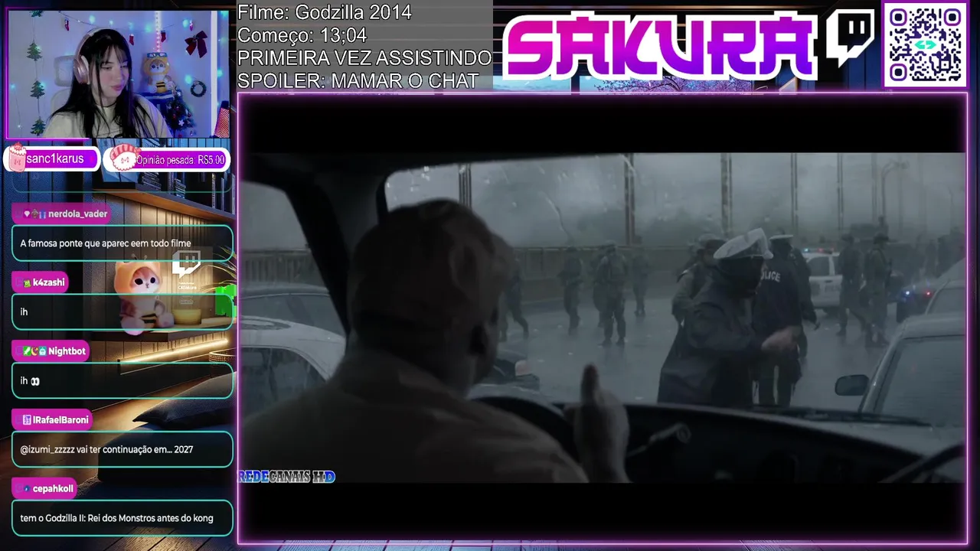Open the streamer webcam view
The height and width of the screenshot is (551, 980).
[118, 73]
